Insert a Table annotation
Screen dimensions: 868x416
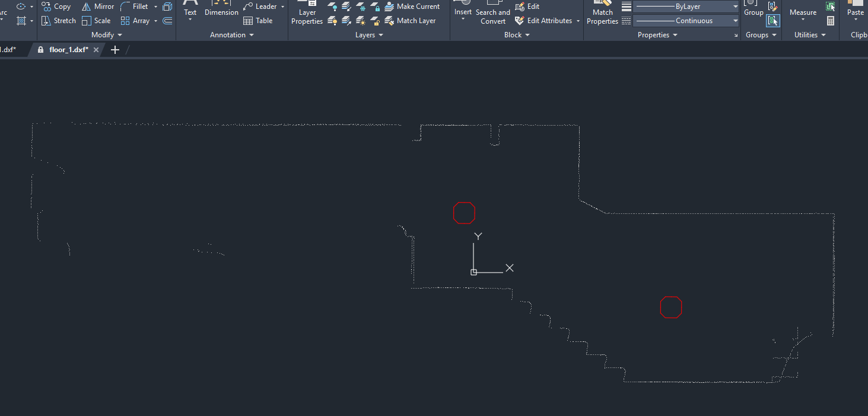point(257,21)
